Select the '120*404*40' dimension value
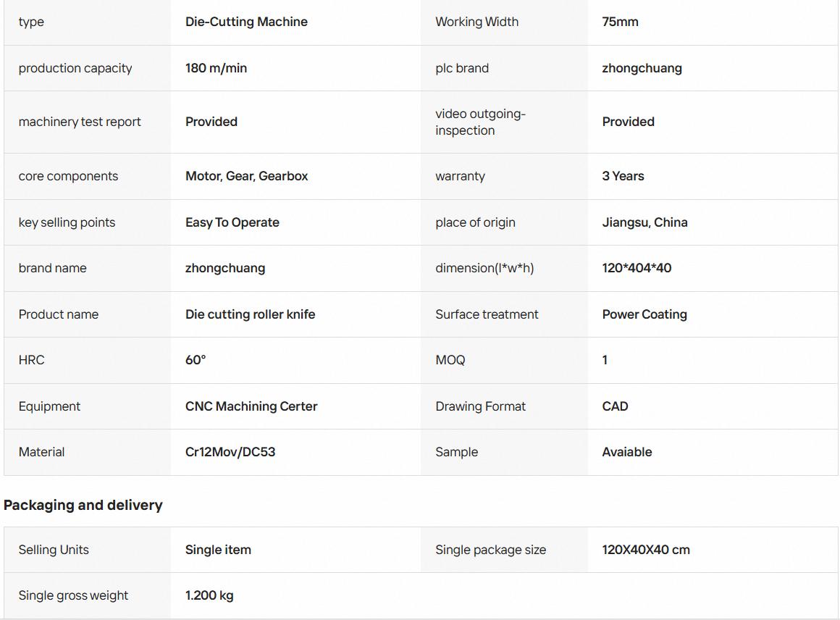The height and width of the screenshot is (620, 840). [637, 268]
